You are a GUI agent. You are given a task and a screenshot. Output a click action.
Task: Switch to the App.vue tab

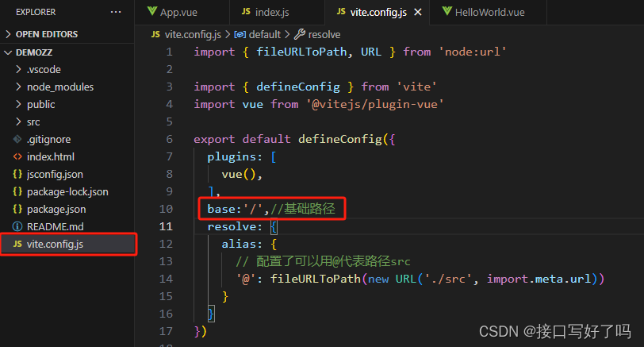182,13
